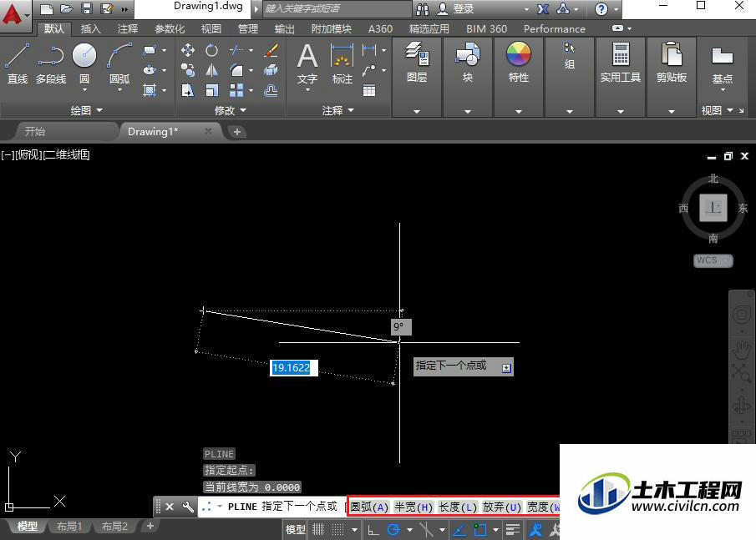Click the Rectangle tool icon in 绘图 panel
Image resolution: width=756 pixels, height=540 pixels.
click(x=150, y=50)
